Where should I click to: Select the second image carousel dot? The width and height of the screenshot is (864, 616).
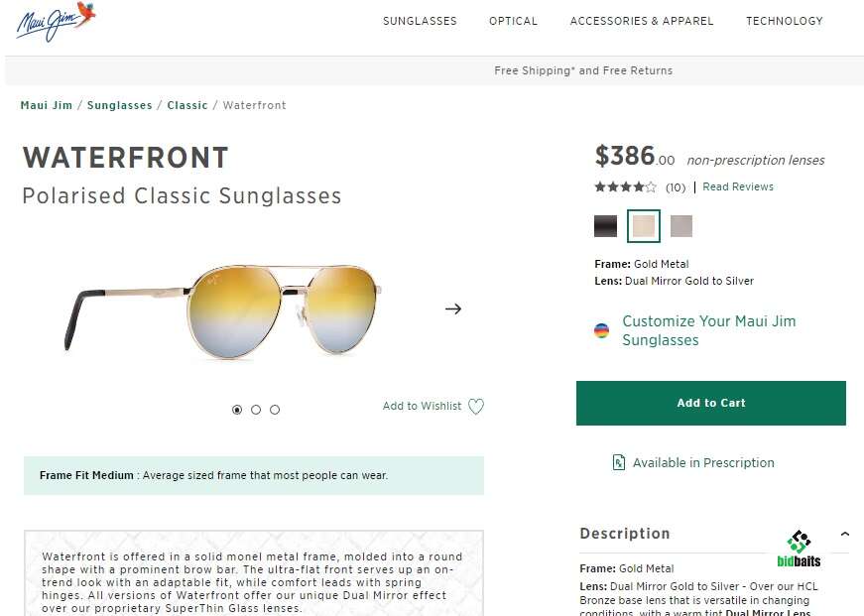pos(256,410)
